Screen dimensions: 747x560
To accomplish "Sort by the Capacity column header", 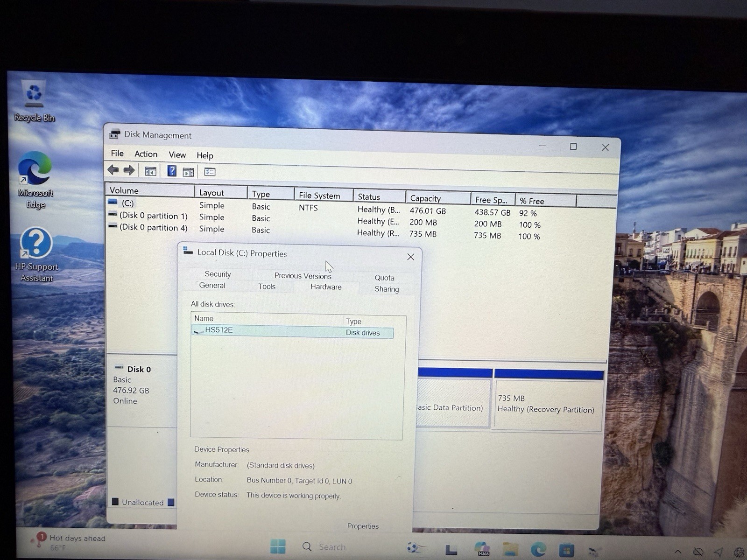I will 438,198.
